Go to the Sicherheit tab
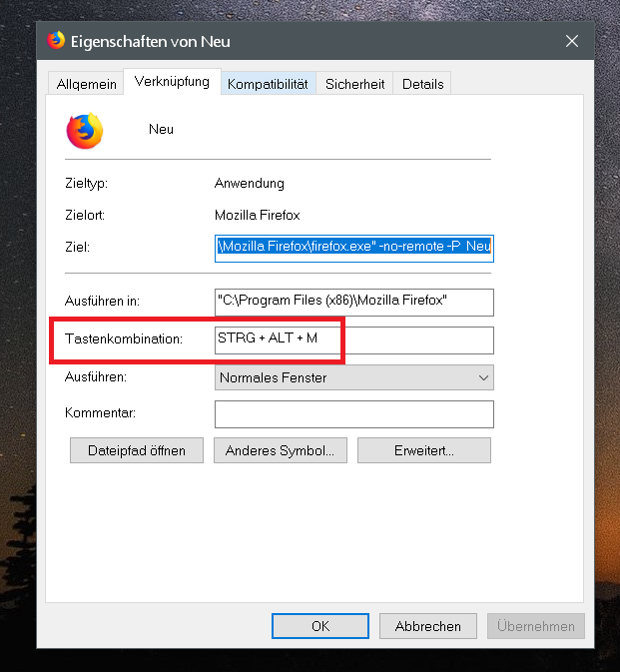This screenshot has width=620, height=672. click(354, 84)
